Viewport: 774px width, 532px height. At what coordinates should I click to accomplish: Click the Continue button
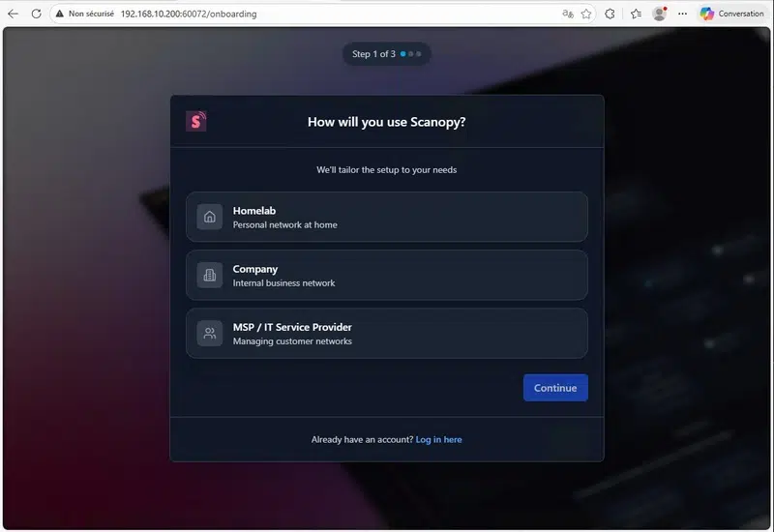555,388
